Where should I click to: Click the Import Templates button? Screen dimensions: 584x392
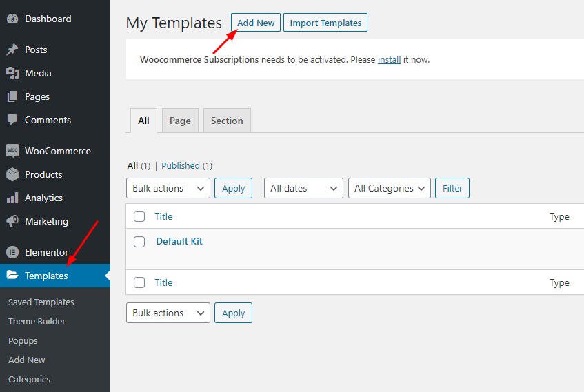coord(325,23)
